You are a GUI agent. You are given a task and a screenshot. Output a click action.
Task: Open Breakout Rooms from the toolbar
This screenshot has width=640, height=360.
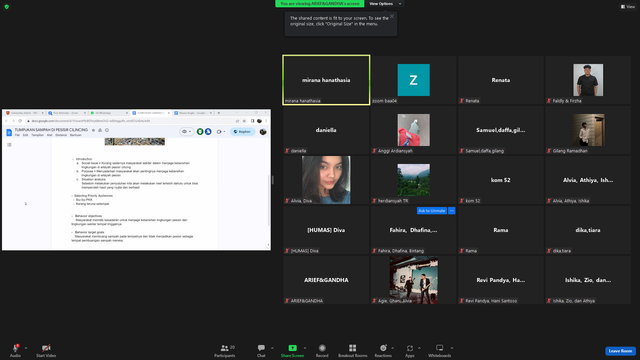[x=353, y=350]
